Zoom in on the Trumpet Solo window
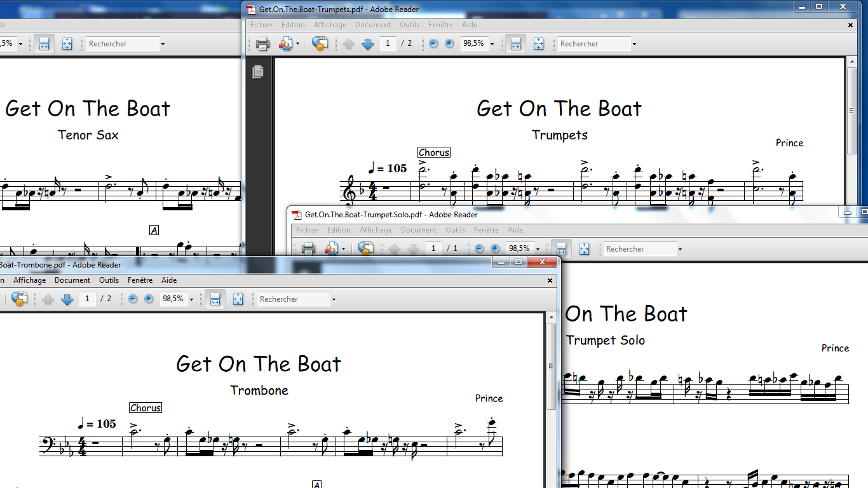The height and width of the screenshot is (488, 868). 495,249
